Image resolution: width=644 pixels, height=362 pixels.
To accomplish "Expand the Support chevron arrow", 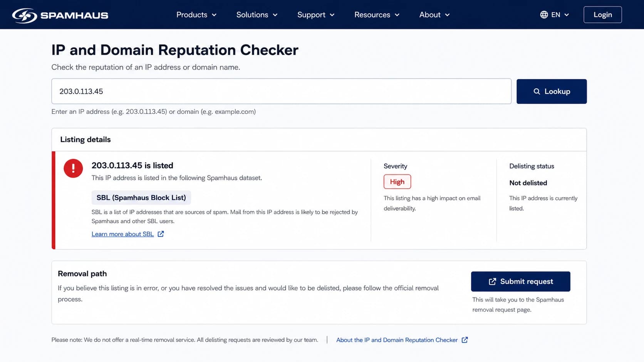I will pos(332,15).
